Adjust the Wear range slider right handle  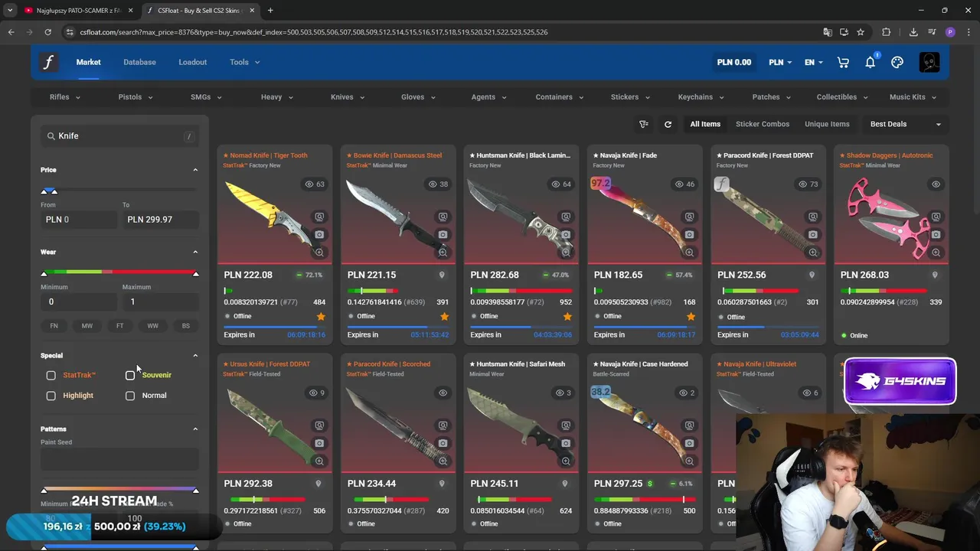195,273
